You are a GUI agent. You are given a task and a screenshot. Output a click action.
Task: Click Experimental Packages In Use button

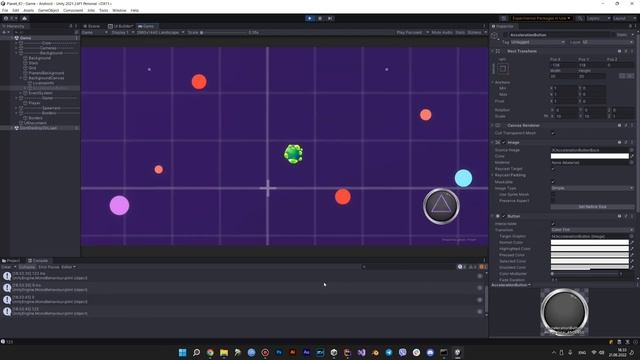(541, 18)
